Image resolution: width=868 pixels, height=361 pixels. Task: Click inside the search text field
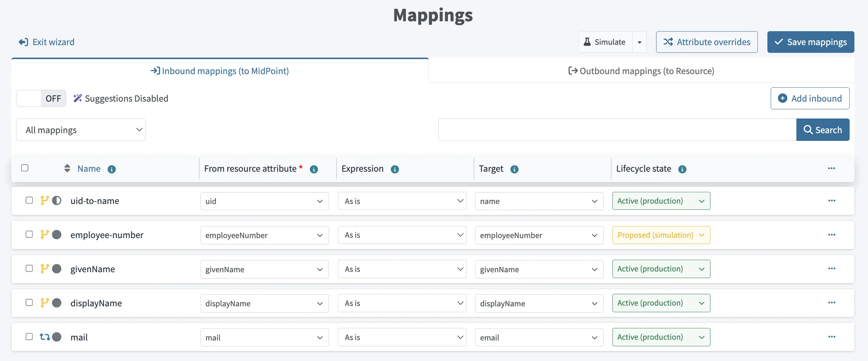(616, 130)
